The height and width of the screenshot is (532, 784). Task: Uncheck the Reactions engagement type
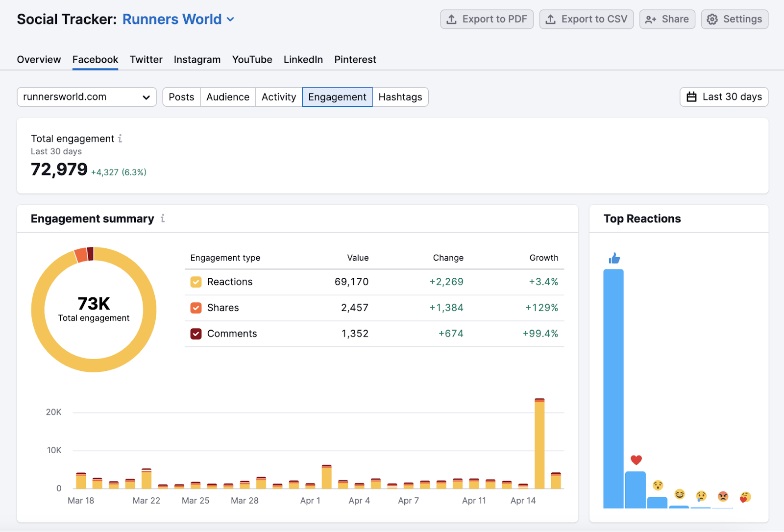click(x=196, y=282)
